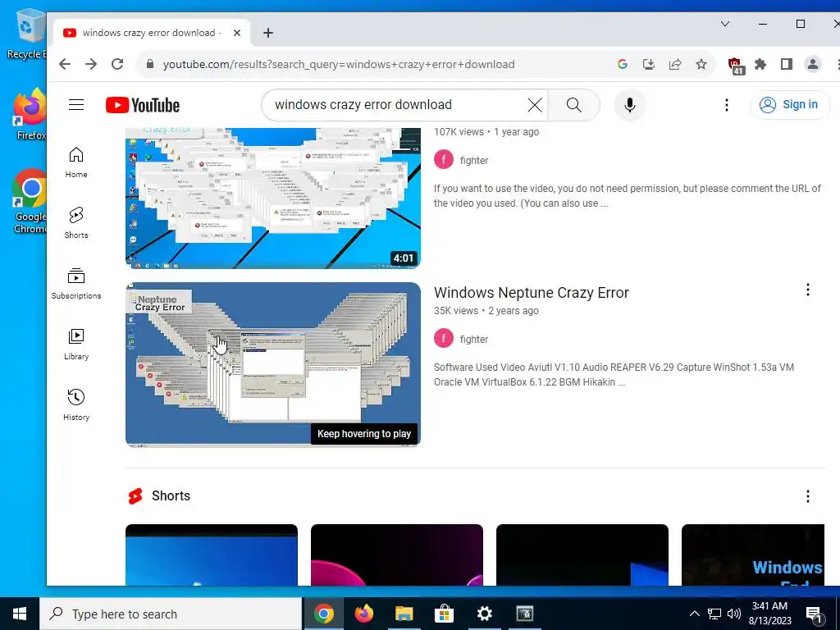Select the Recycle Bin on the desktop

click(25, 34)
